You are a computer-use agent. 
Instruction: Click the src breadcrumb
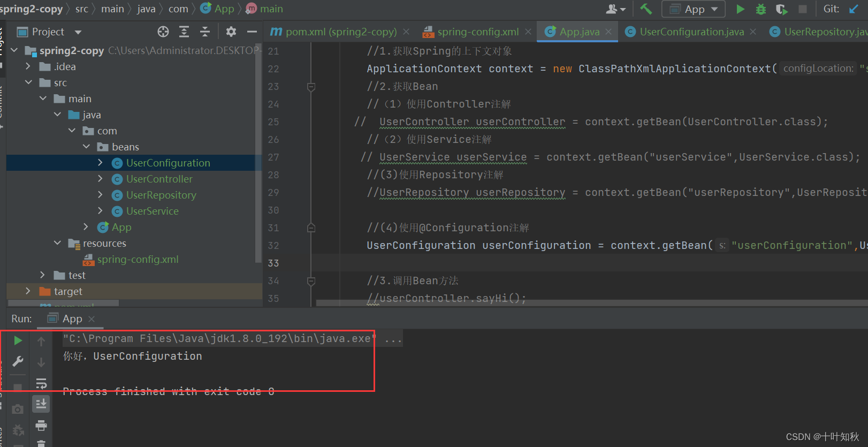pyautogui.click(x=82, y=9)
